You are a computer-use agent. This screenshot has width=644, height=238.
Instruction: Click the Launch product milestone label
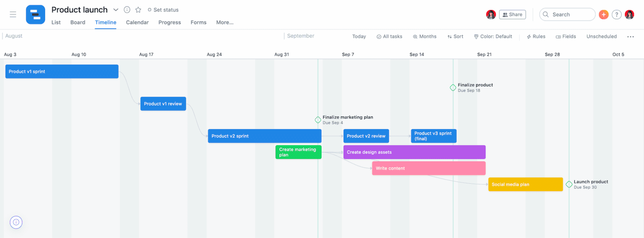click(591, 182)
